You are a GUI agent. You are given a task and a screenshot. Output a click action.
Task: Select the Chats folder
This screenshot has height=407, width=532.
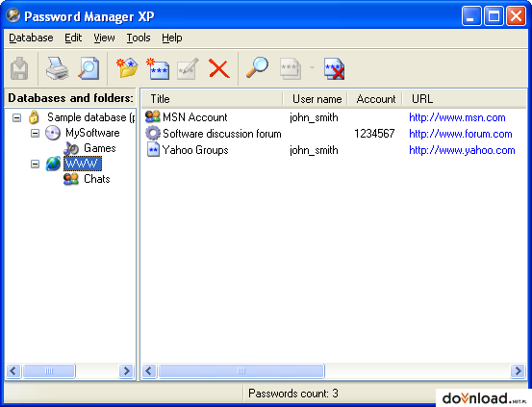click(x=97, y=179)
